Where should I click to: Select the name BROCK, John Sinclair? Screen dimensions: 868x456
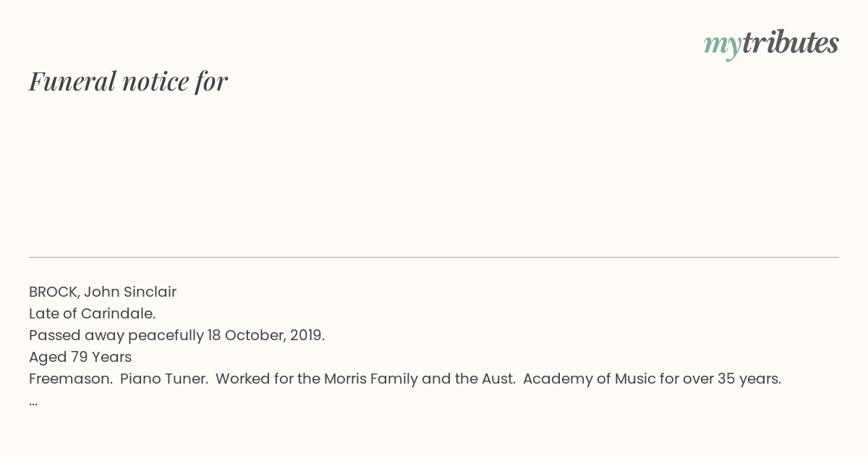point(103,292)
